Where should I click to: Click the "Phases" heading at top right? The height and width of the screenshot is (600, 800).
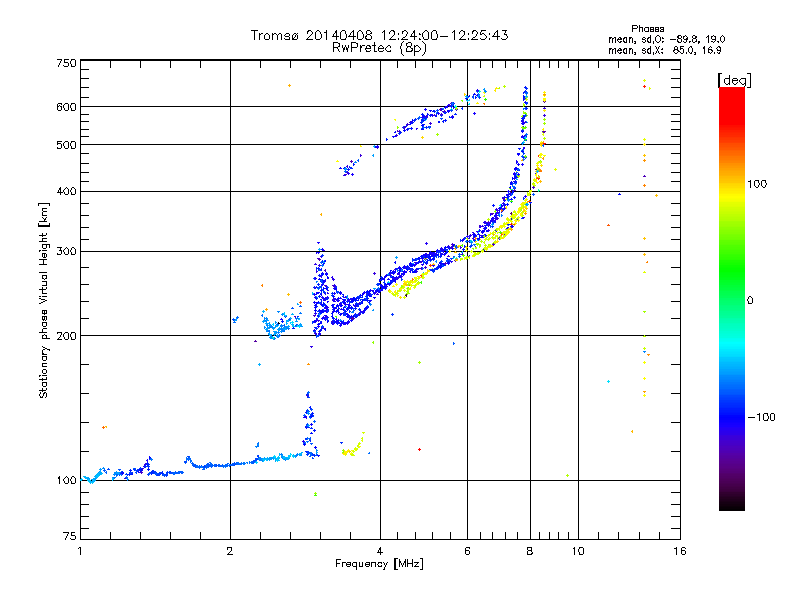(x=647, y=29)
